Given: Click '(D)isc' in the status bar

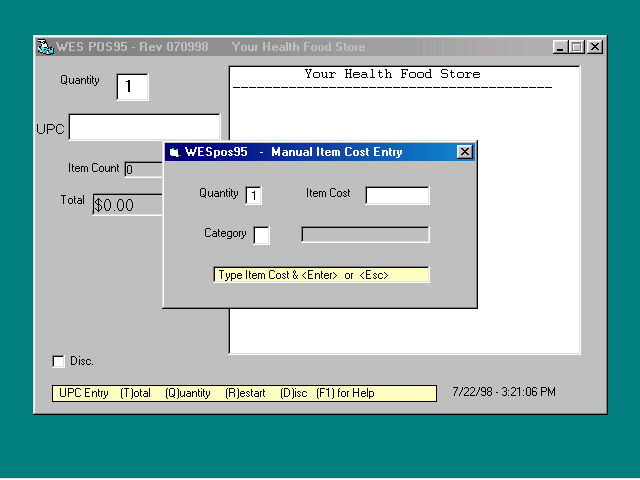Looking at the screenshot, I should coord(293,393).
